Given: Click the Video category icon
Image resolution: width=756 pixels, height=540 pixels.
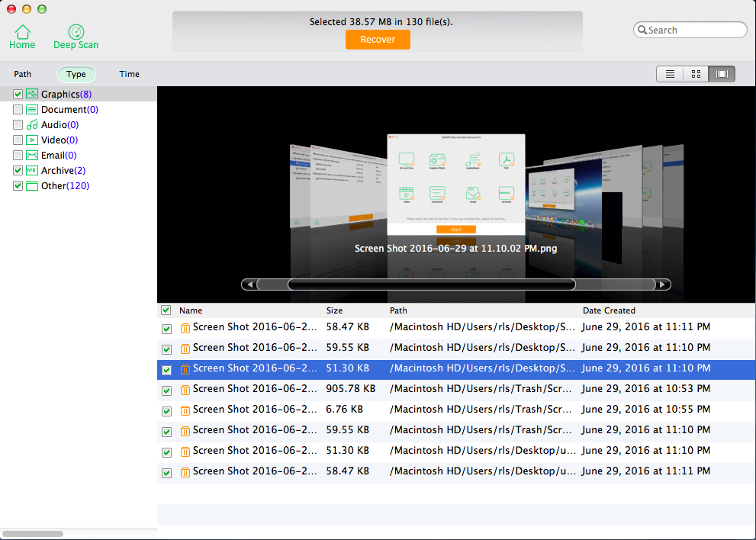Looking at the screenshot, I should click(32, 140).
